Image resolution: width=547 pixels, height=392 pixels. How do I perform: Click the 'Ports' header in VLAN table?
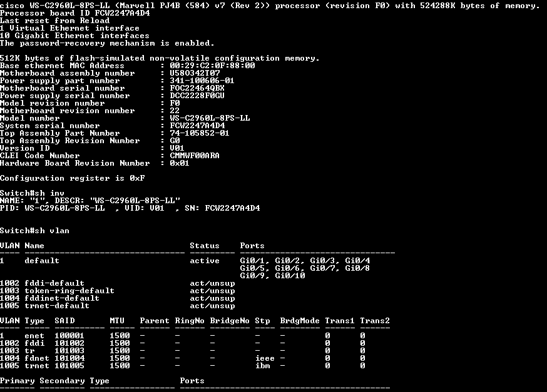[252, 246]
